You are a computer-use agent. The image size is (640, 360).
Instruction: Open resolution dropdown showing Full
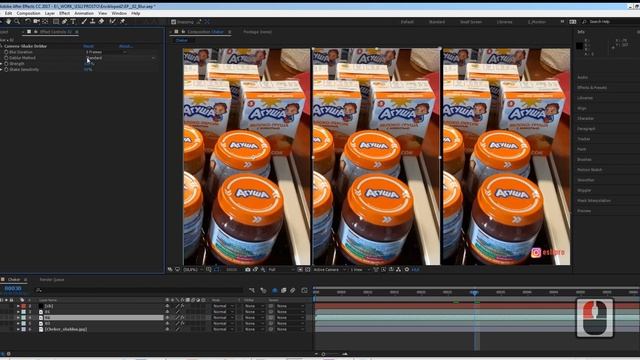(x=282, y=269)
